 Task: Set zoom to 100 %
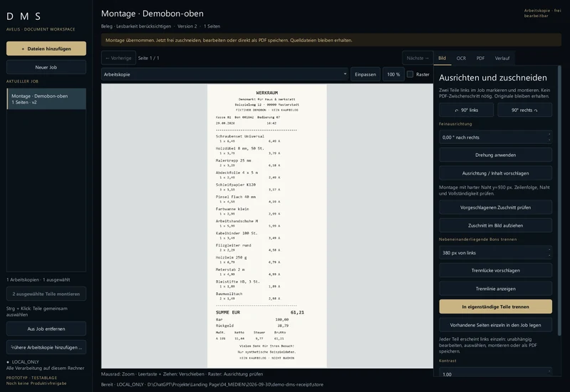[393, 74]
